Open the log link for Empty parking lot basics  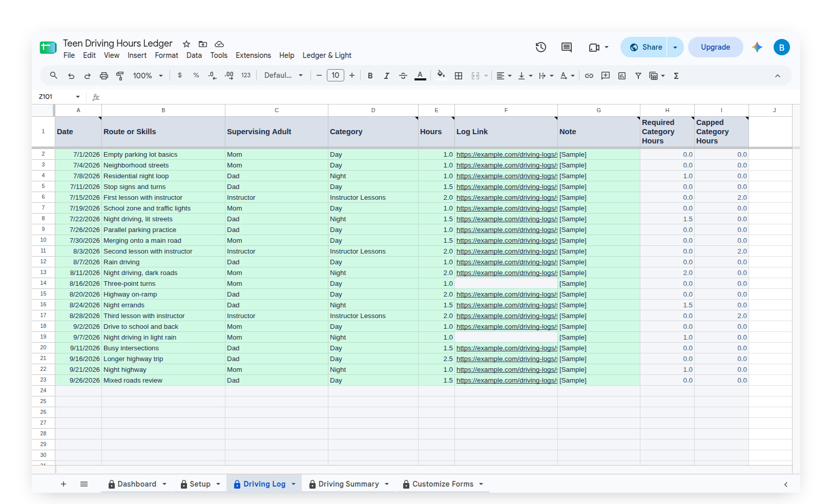507,155
